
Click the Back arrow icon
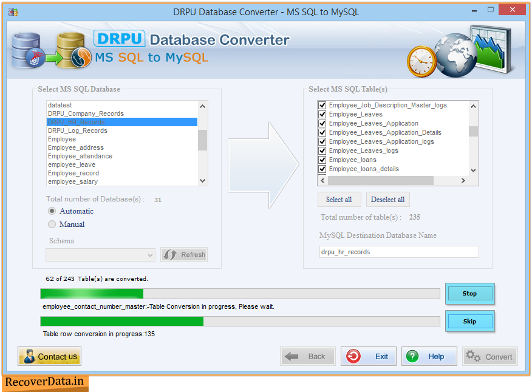pos(292,356)
